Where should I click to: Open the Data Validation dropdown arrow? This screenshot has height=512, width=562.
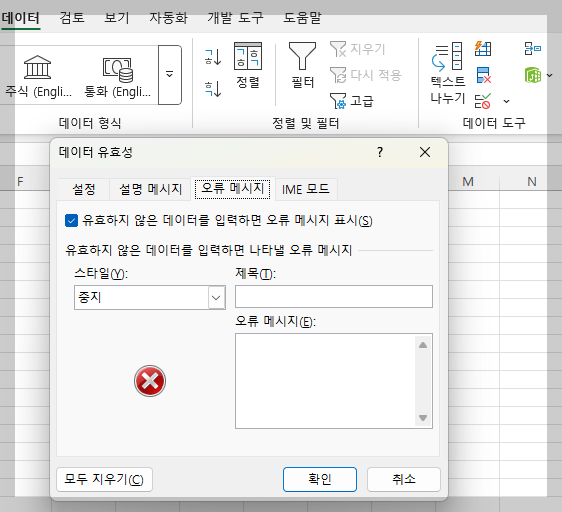506,101
